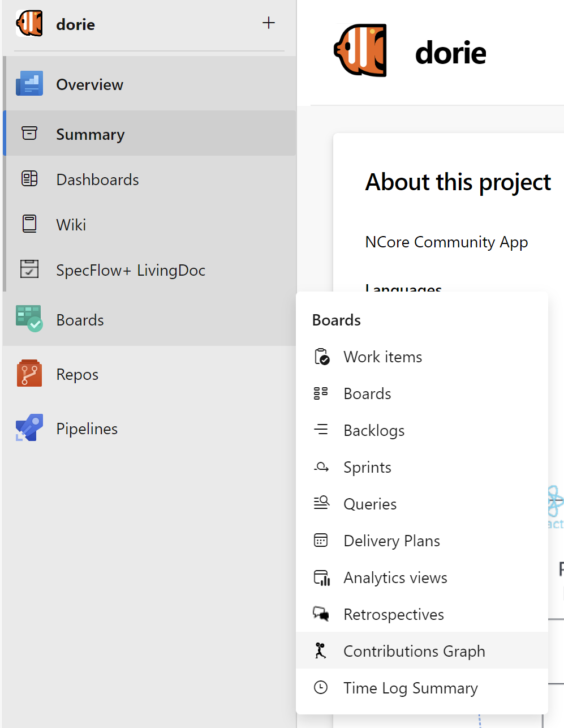
Task: Open the Overview section icon
Action: (29, 84)
